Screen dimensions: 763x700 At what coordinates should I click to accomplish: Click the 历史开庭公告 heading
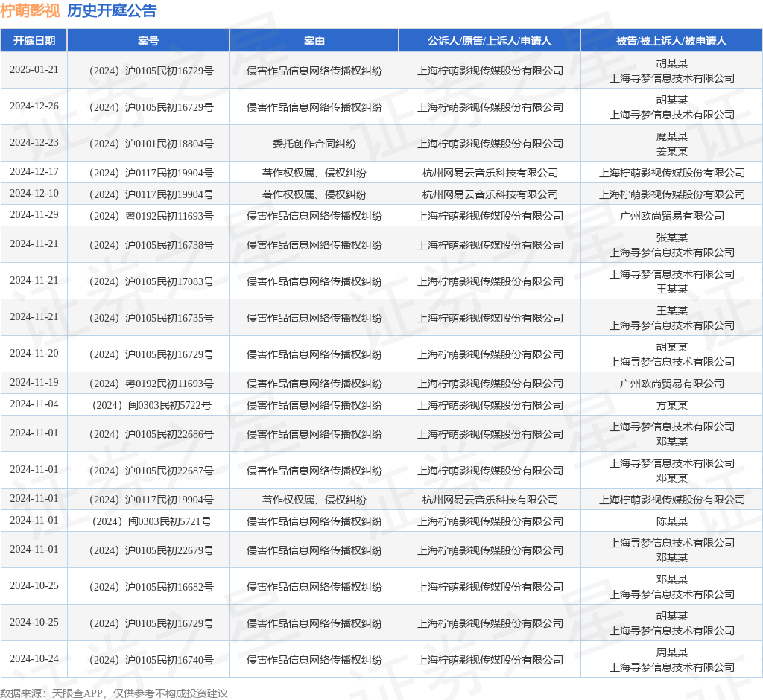pyautogui.click(x=112, y=10)
